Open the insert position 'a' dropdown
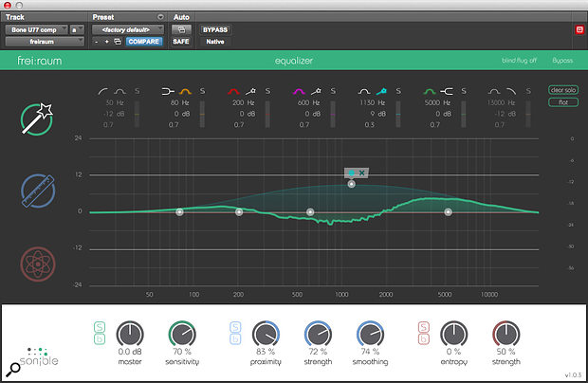 click(77, 29)
